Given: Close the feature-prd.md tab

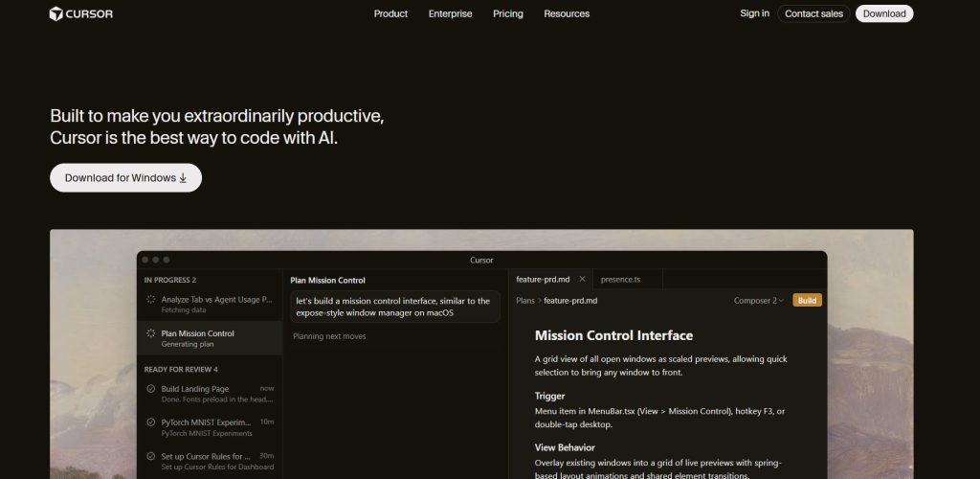Looking at the screenshot, I should pos(583,279).
